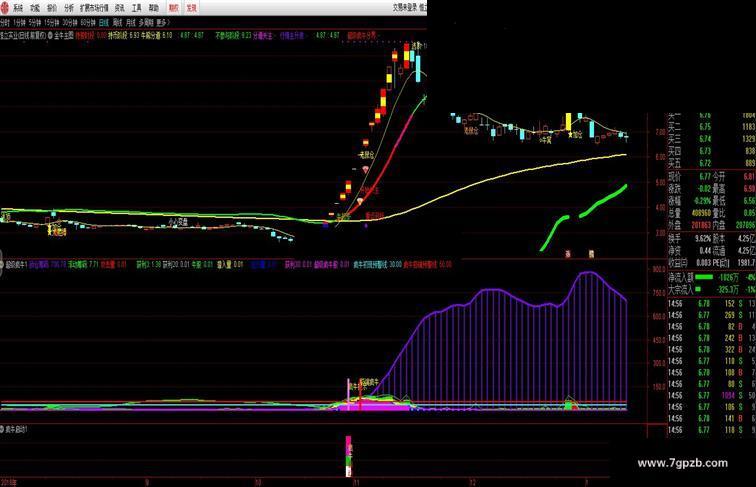Click the 净资 0.44 value
Image resolution: width=756 pixels, height=487 pixels.
pyautogui.click(x=705, y=251)
